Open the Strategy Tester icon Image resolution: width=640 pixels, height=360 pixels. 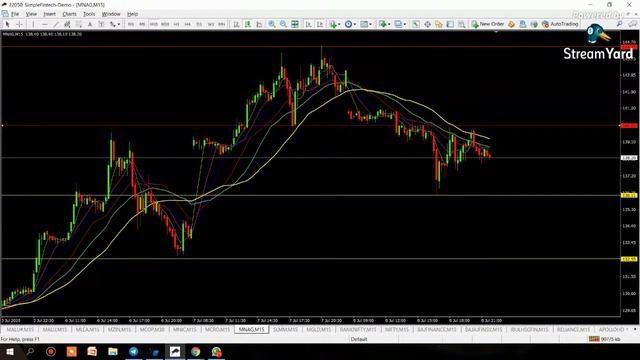[461, 24]
